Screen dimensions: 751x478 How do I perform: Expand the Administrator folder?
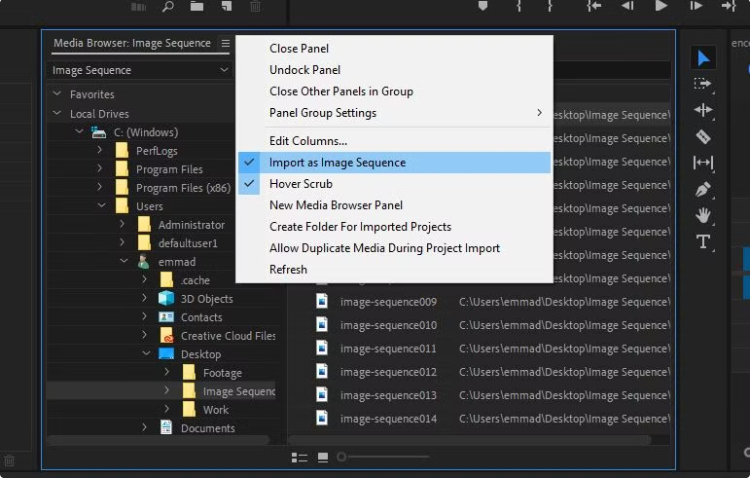(x=122, y=224)
